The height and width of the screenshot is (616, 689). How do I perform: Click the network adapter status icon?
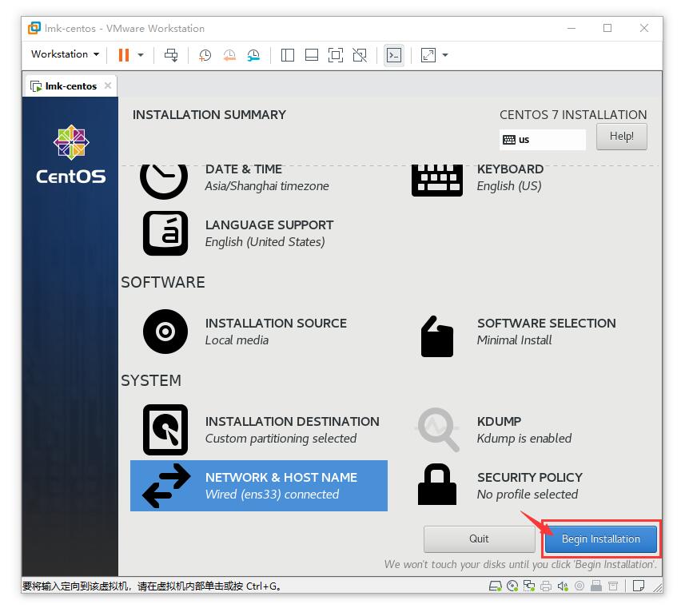(529, 586)
